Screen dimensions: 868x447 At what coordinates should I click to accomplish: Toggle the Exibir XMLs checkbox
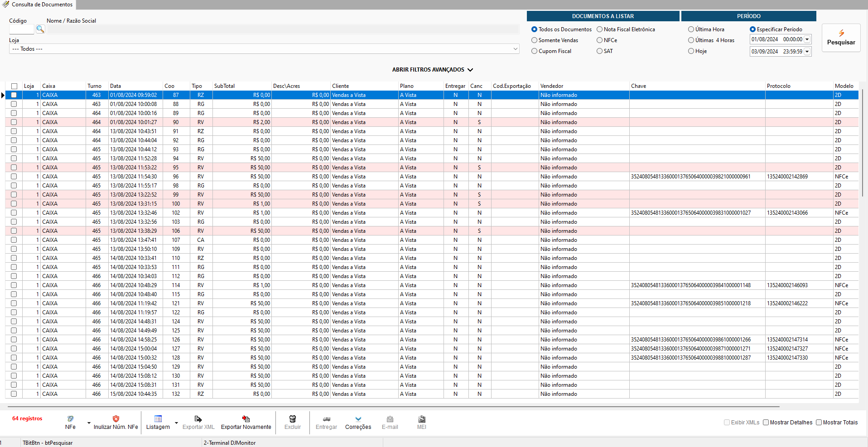[x=727, y=423]
